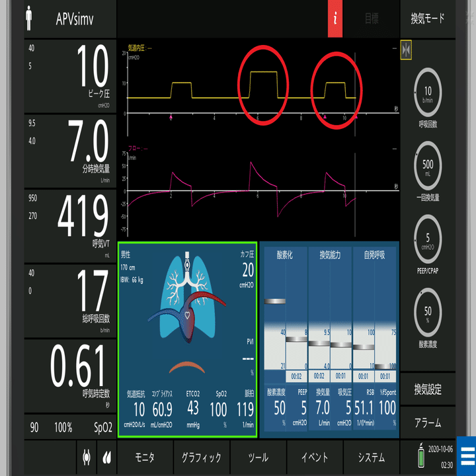476x476 pixels.
Task: Adjust the 500 mL tidal volume dial
Action: (x=428, y=166)
